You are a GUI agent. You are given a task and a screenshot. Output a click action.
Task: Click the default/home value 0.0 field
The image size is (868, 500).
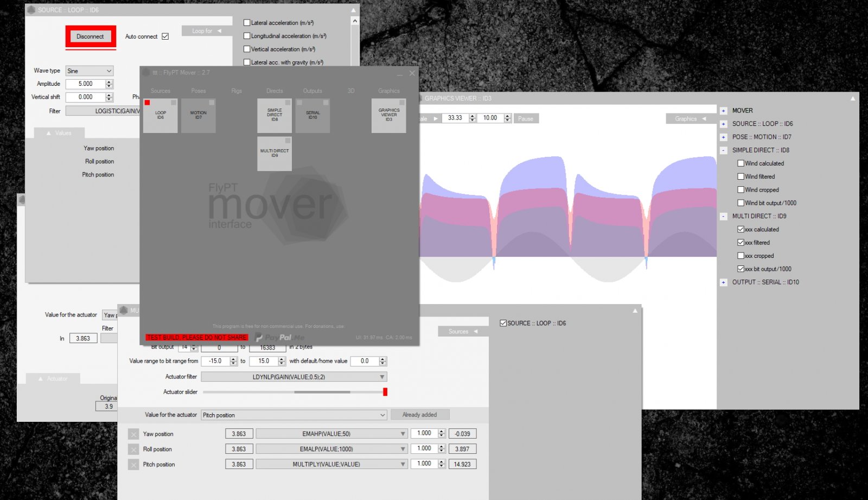pos(365,361)
